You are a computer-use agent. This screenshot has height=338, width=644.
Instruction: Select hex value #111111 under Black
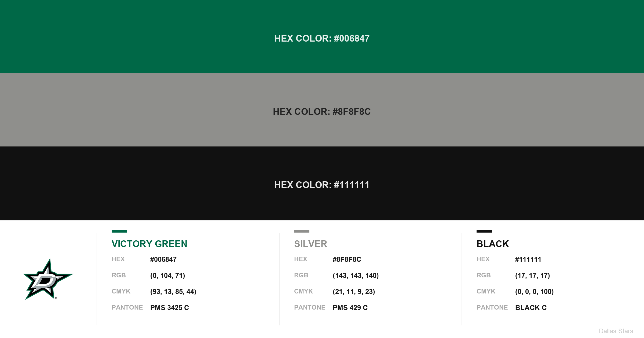click(528, 259)
